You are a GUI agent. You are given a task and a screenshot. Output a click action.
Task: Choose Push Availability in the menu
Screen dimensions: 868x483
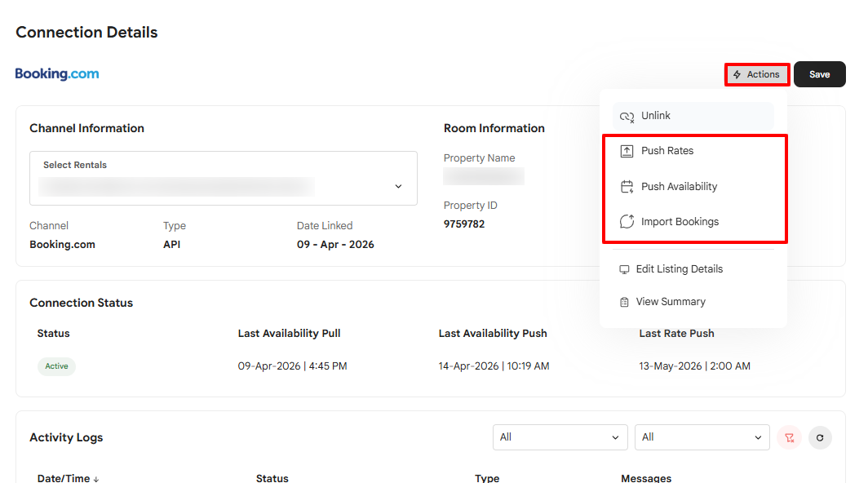[693, 187]
